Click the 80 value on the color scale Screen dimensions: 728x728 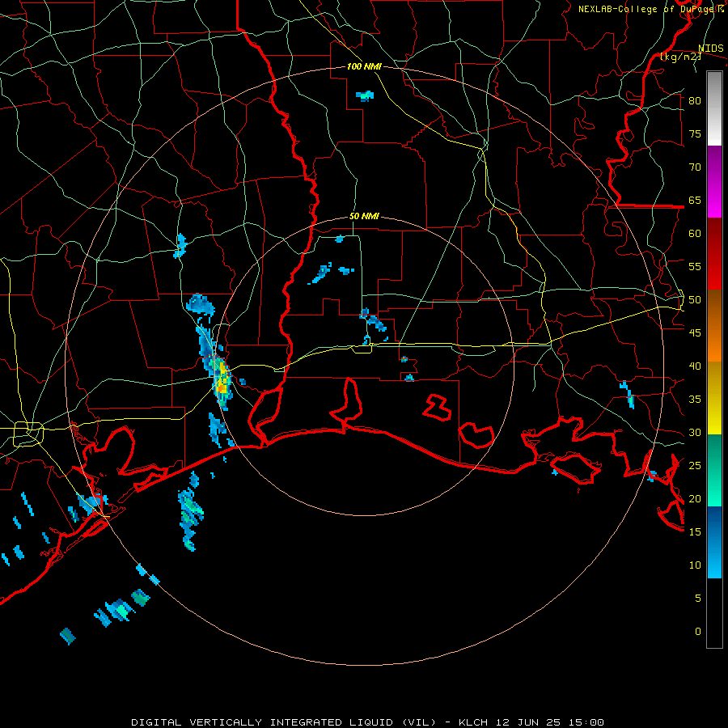[695, 101]
